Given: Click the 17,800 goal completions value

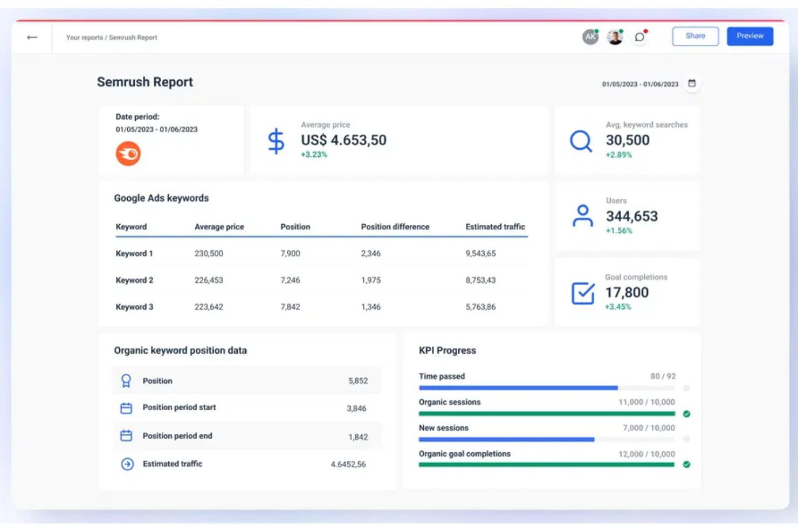Looking at the screenshot, I should tap(627, 293).
